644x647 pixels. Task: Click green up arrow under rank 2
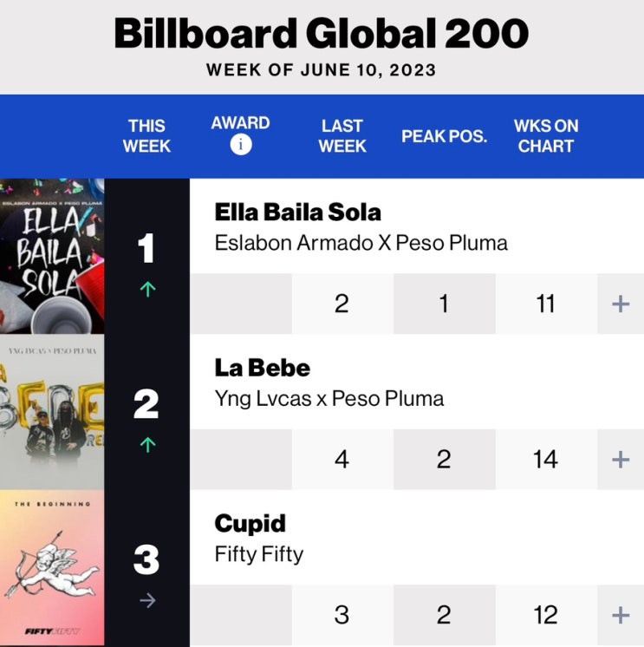point(147,445)
